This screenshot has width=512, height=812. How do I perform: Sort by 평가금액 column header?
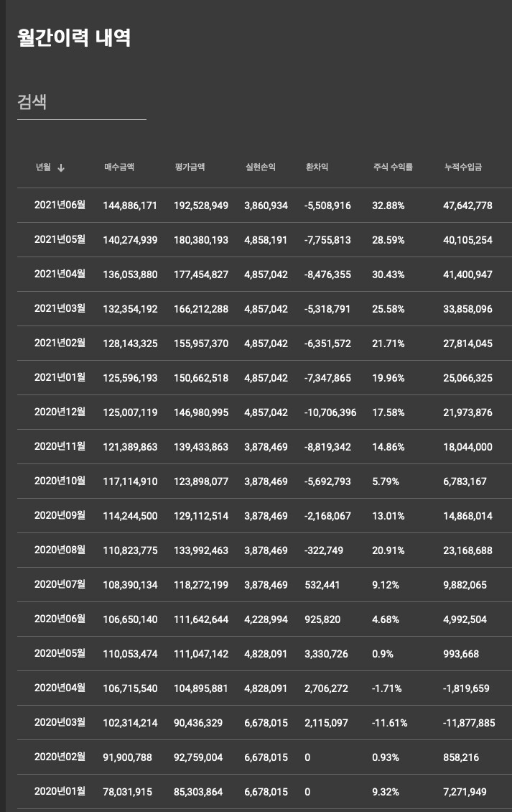[x=190, y=167]
